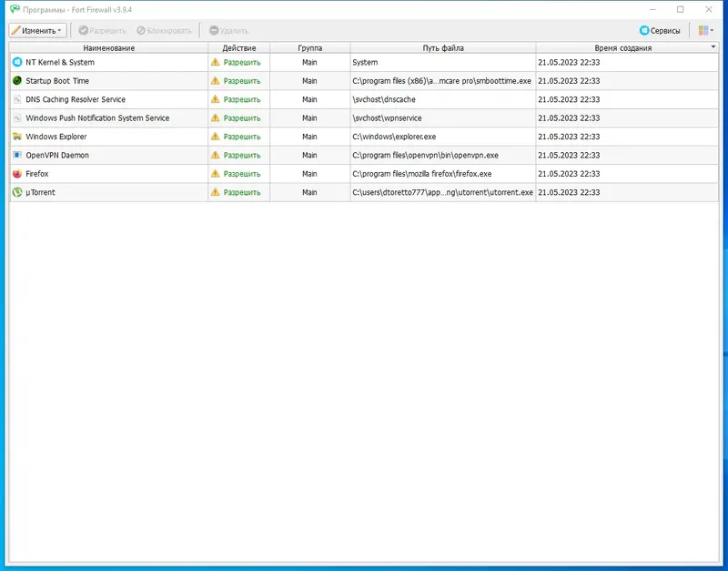The image size is (728, 571).
Task: Click the Windows Push Notification Service icon
Action: click(x=17, y=118)
